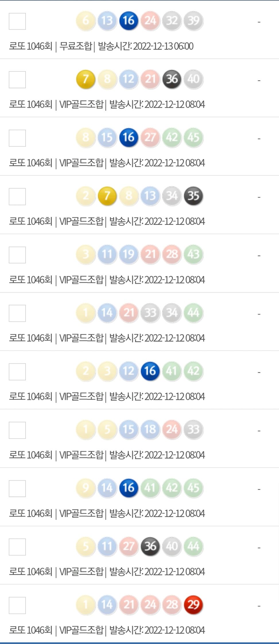The width and height of the screenshot is (279, 644).
Task: Click the red number 29 ball
Action: 193,605
